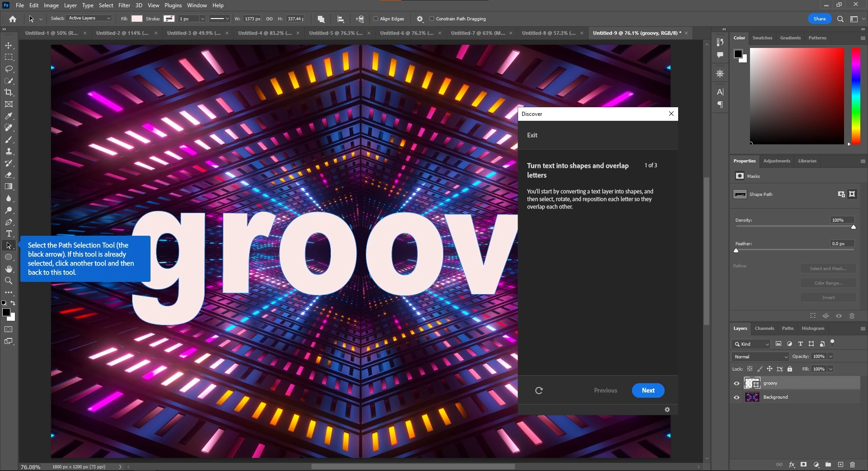This screenshot has width=868, height=471.
Task: Toggle lock transparent pixels
Action: (750, 369)
